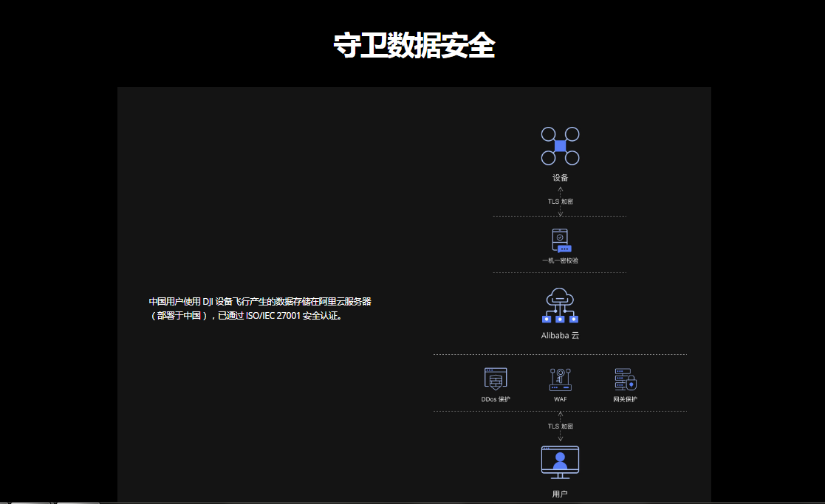The image size is (825, 504).
Task: Click the TLS 加密 label above the user
Action: (560, 427)
